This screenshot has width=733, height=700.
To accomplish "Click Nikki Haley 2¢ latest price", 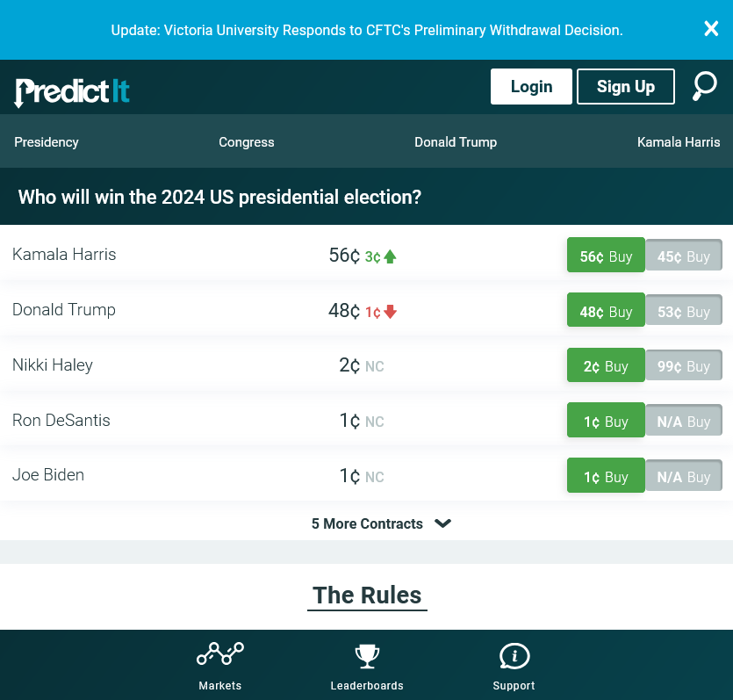I will tap(349, 365).
